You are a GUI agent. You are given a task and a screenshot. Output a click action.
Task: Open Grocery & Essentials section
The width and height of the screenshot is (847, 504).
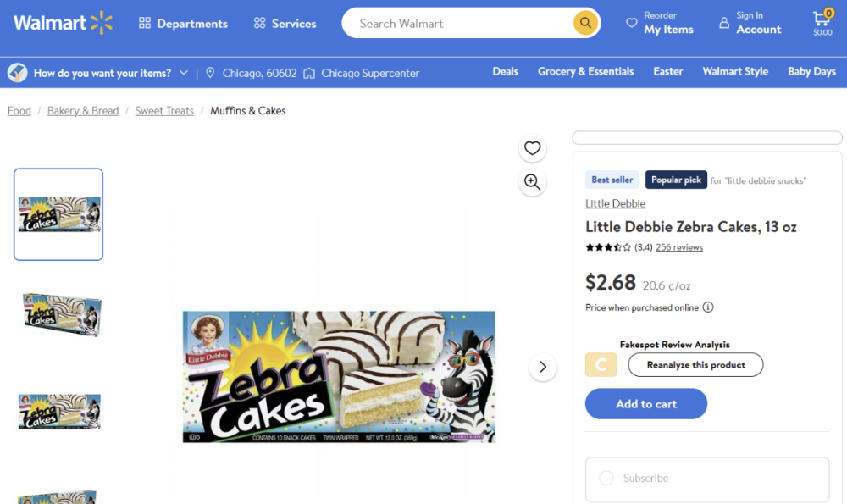[585, 71]
